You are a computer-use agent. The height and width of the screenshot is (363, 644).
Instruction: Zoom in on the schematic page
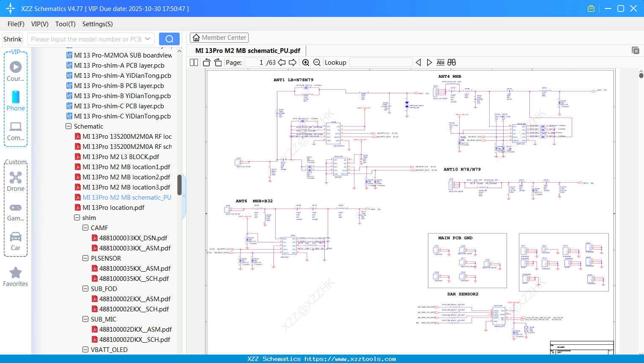tap(305, 62)
